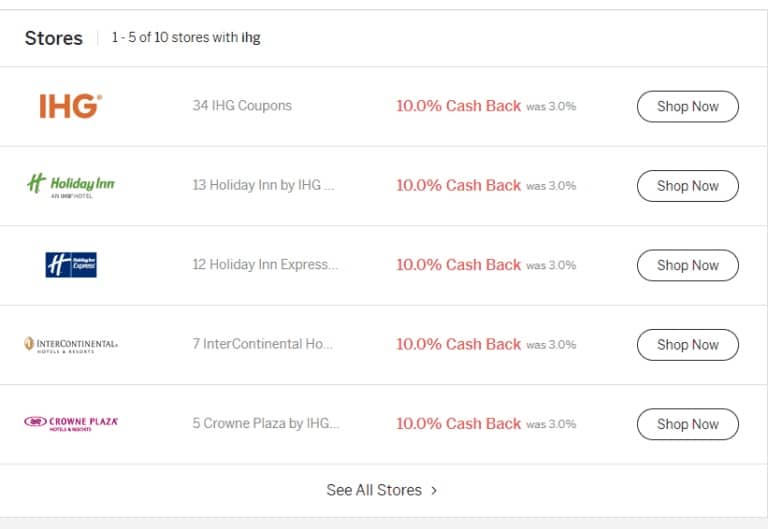Click the Stores section heading
The image size is (768, 529).
coord(54,38)
